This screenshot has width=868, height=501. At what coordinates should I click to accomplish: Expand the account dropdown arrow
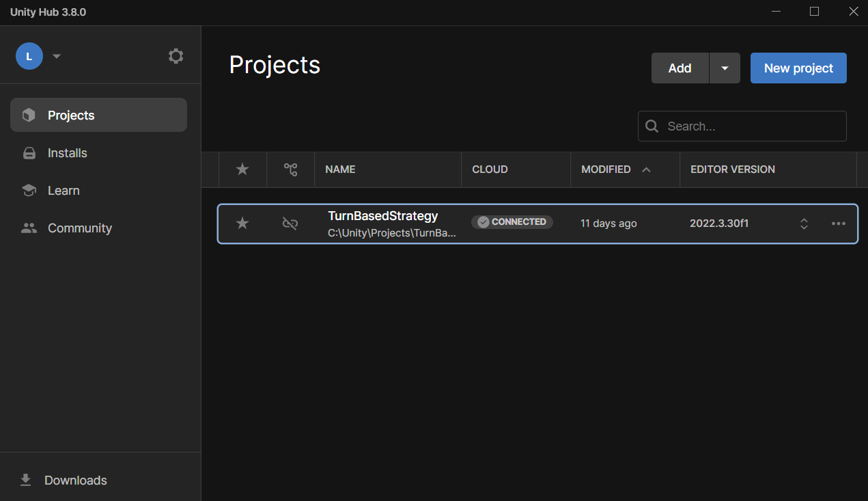pos(57,56)
